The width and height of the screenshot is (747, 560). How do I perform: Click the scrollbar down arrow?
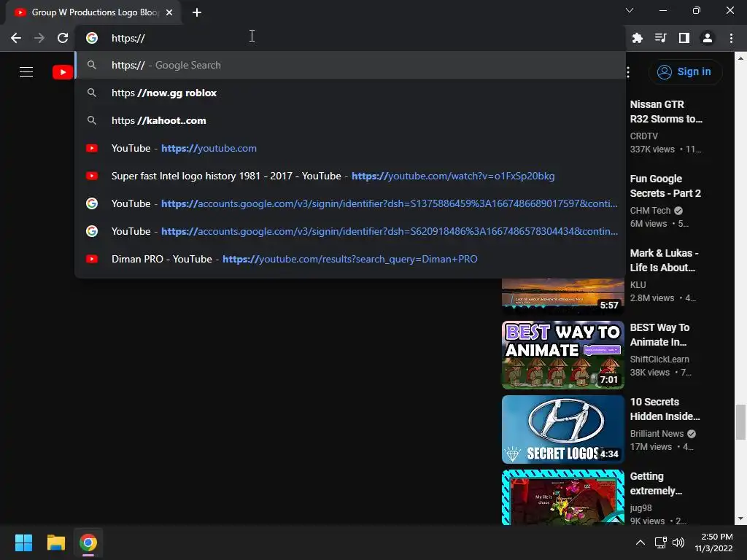click(740, 519)
